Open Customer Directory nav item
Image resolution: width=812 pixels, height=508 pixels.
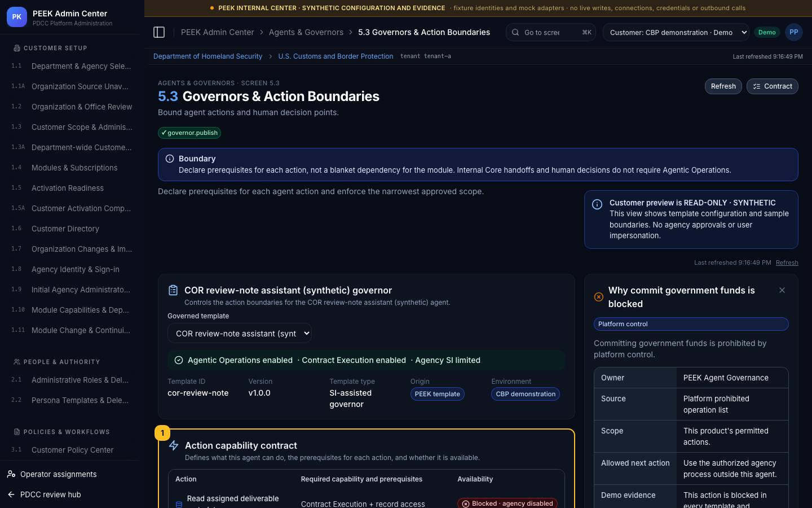click(72, 229)
